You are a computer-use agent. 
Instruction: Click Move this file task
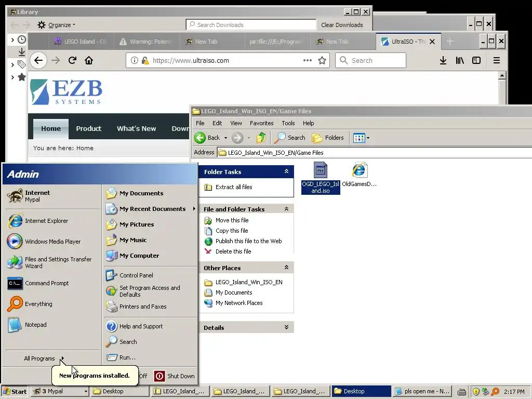(232, 220)
